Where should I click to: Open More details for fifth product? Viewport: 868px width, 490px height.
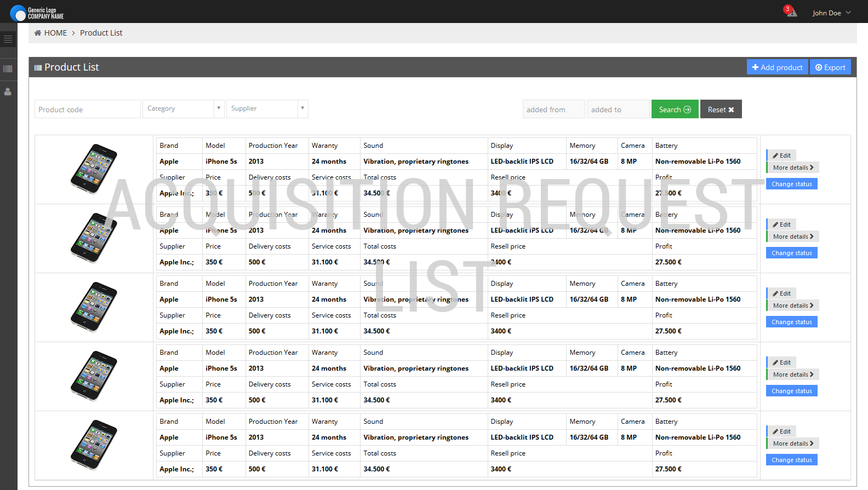(x=792, y=443)
